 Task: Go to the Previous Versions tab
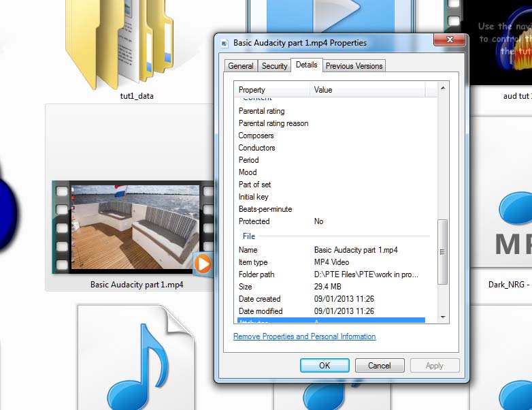[x=354, y=66]
